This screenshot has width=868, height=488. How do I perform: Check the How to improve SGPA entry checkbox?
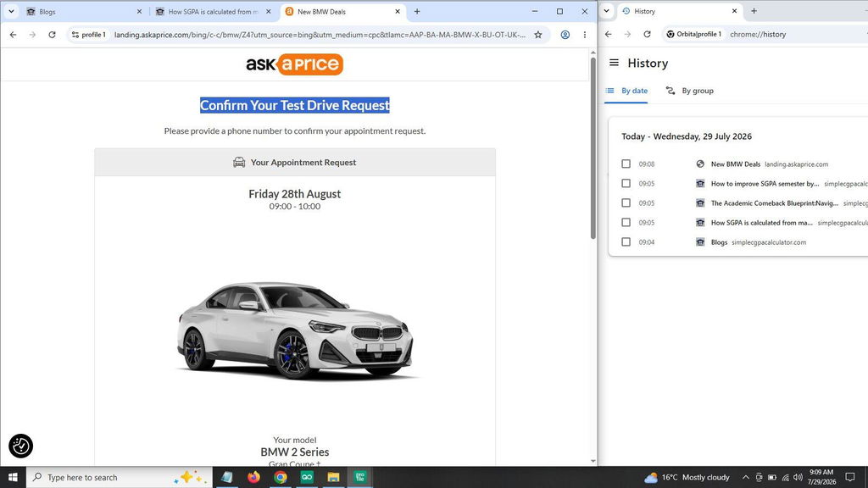tap(626, 183)
